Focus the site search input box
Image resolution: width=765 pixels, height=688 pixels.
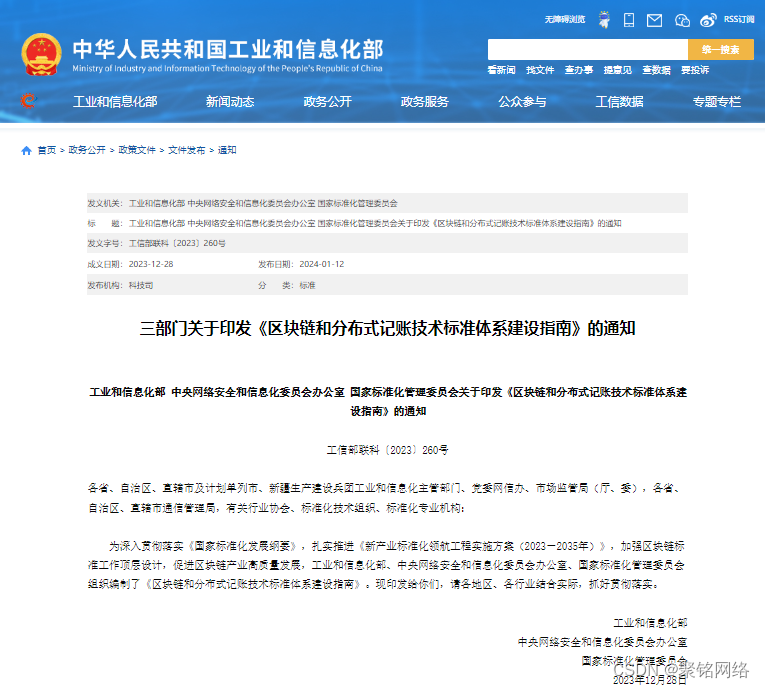588,49
